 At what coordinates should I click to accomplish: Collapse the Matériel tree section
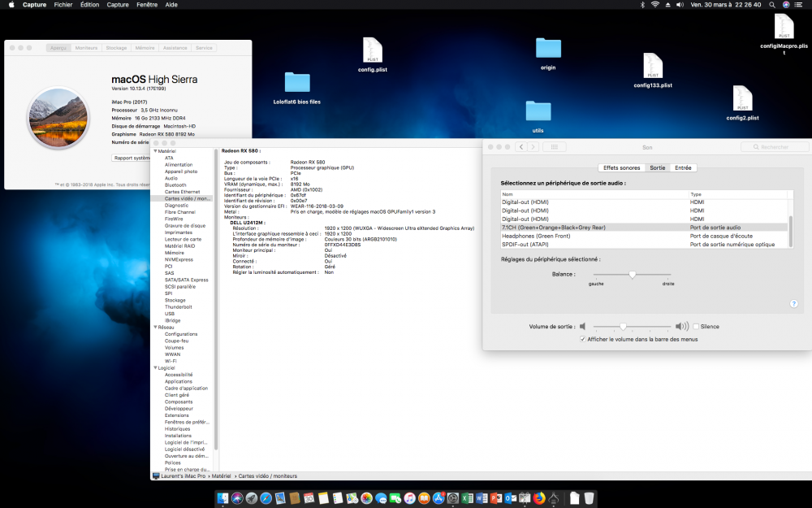(x=155, y=151)
